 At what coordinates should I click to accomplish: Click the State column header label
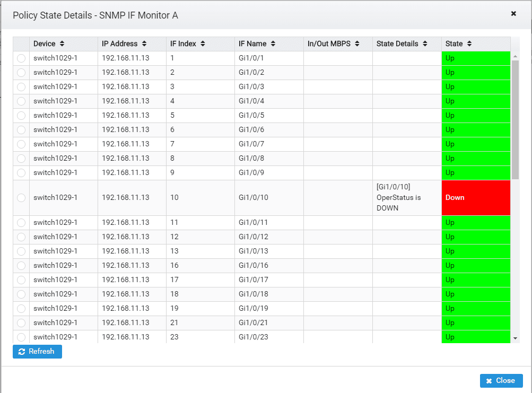[454, 44]
